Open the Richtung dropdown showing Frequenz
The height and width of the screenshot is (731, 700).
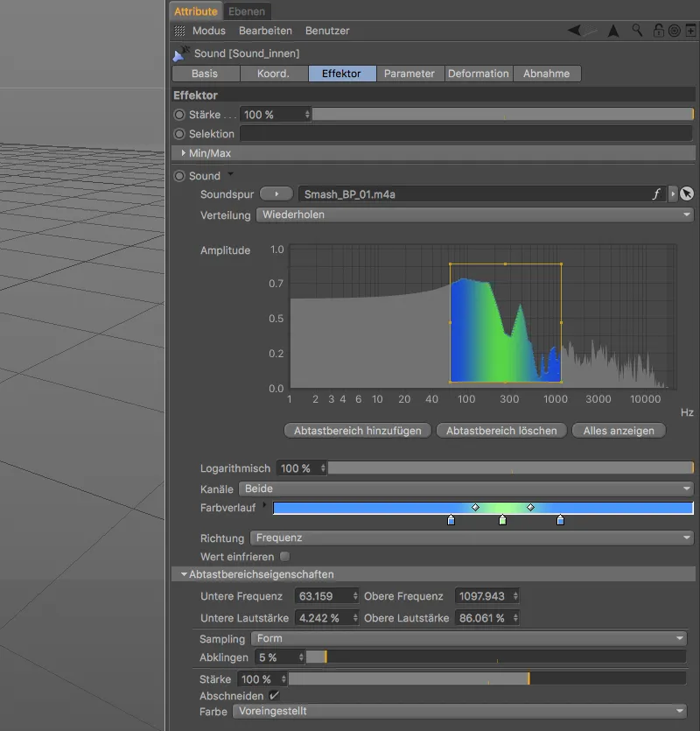[472, 538]
